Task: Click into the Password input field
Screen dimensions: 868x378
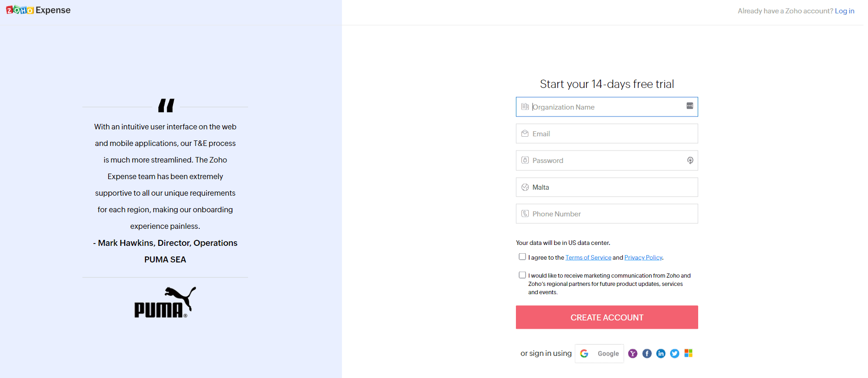Action: (x=603, y=161)
